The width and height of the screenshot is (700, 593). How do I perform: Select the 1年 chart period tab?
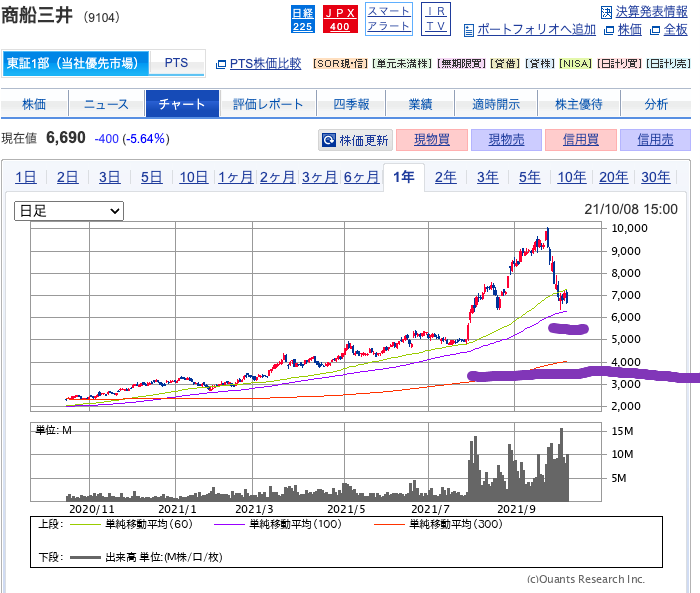pos(404,177)
